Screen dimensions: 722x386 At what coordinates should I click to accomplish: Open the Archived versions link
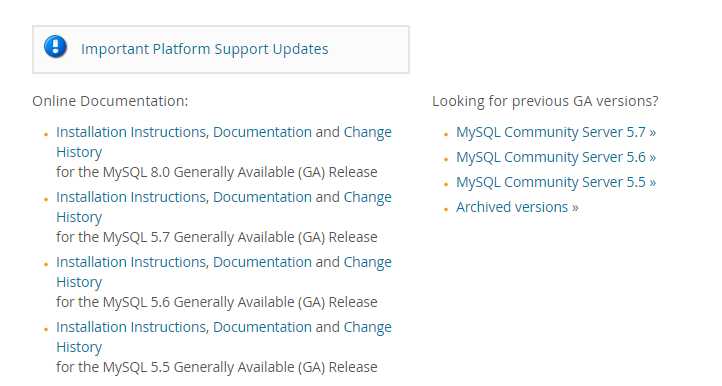pyautogui.click(x=517, y=207)
